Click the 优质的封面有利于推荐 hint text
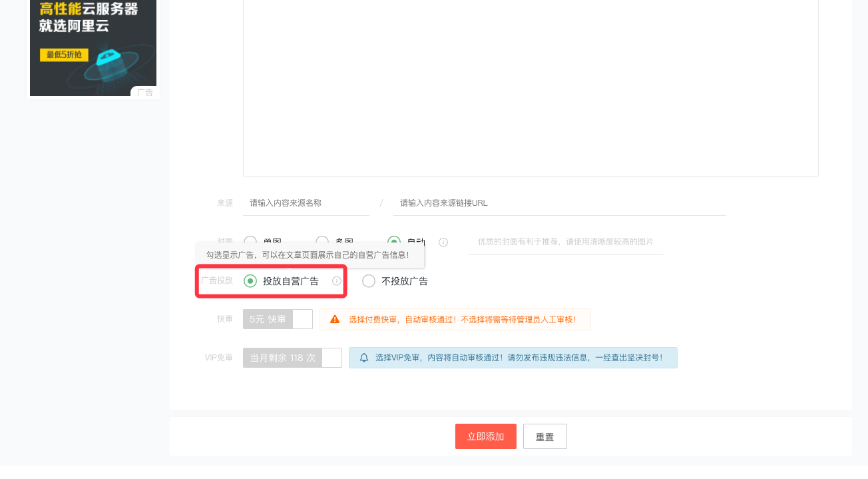The image size is (868, 479). 566,242
